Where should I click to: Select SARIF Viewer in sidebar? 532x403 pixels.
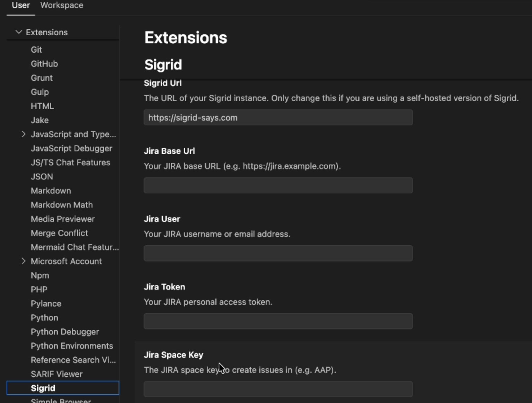(57, 374)
